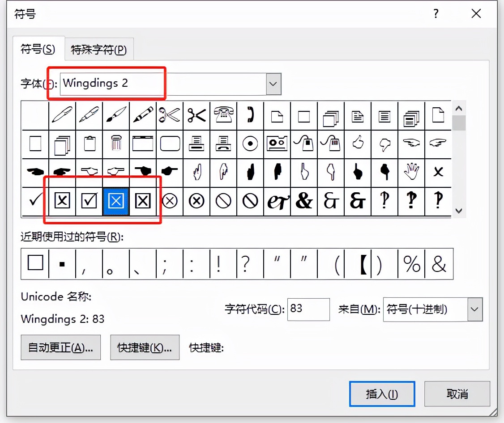Select the telephone symbol

(223, 115)
